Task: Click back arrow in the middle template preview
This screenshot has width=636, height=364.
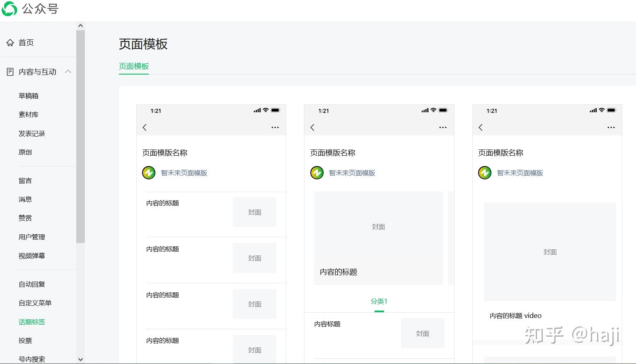Action: 312,127
